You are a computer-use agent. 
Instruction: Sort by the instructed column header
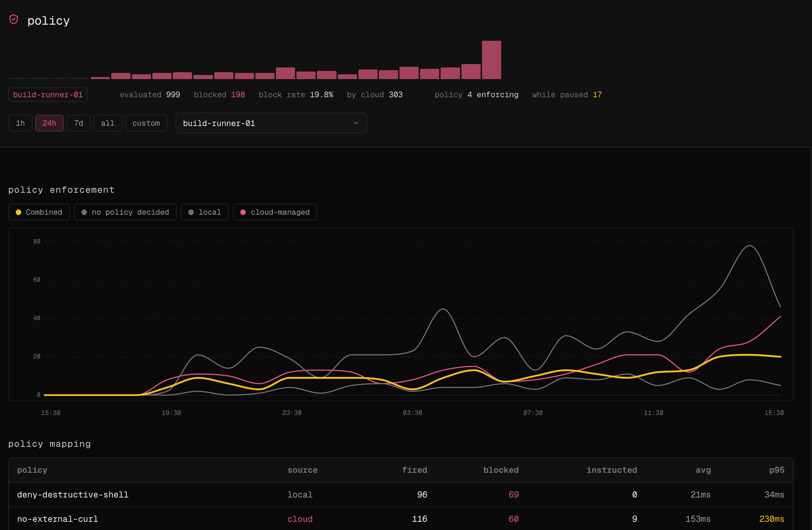click(x=612, y=470)
